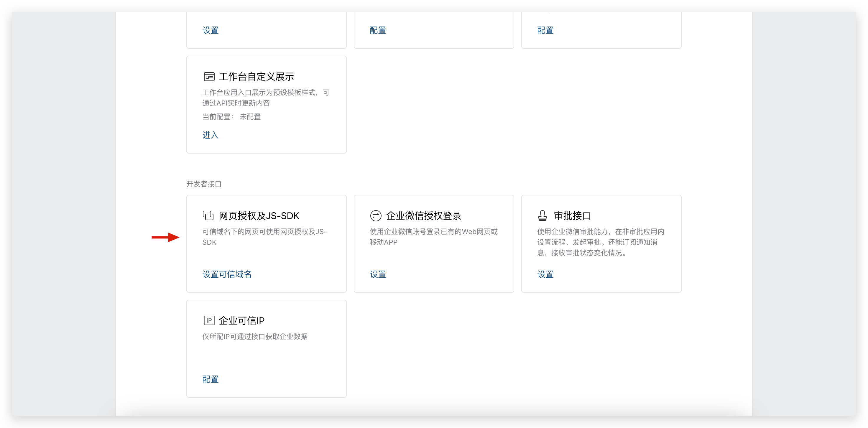Open 进入 link under 工作台自定义展示
The image size is (868, 428).
click(x=210, y=135)
